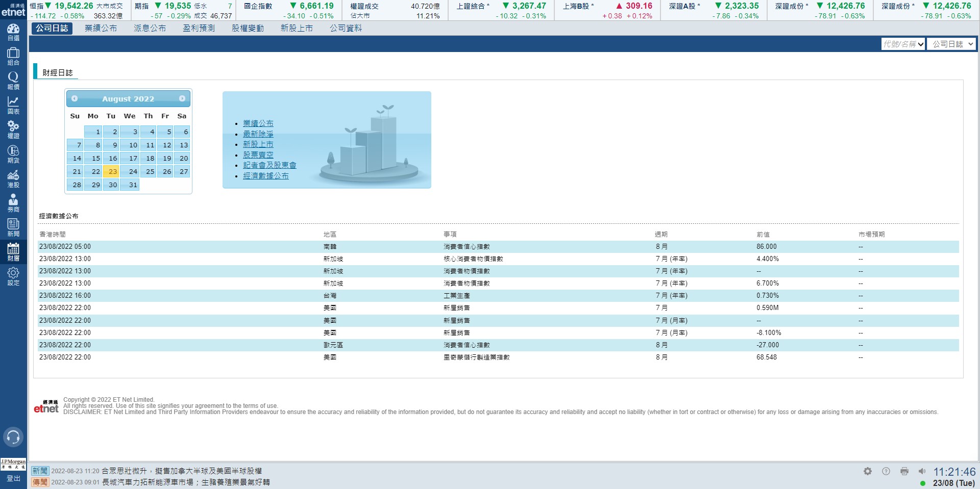Open the 記者會及股東會 link
The height and width of the screenshot is (489, 980).
point(269,165)
